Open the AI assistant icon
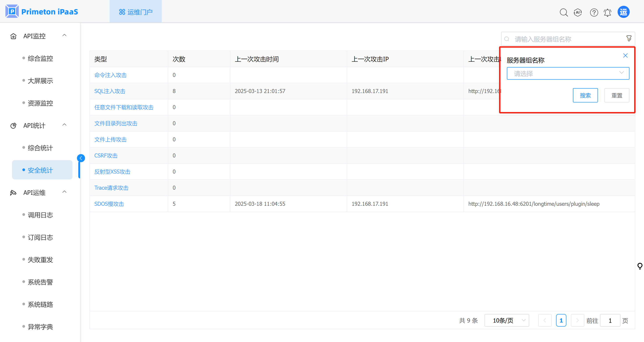This screenshot has width=644, height=342. point(578,12)
